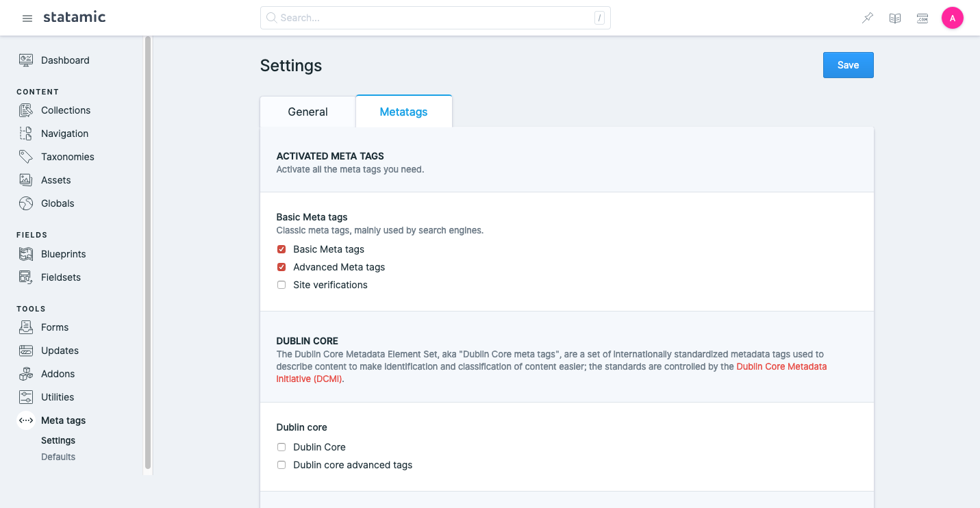Open the view site browser icon
980x508 pixels.
922,18
